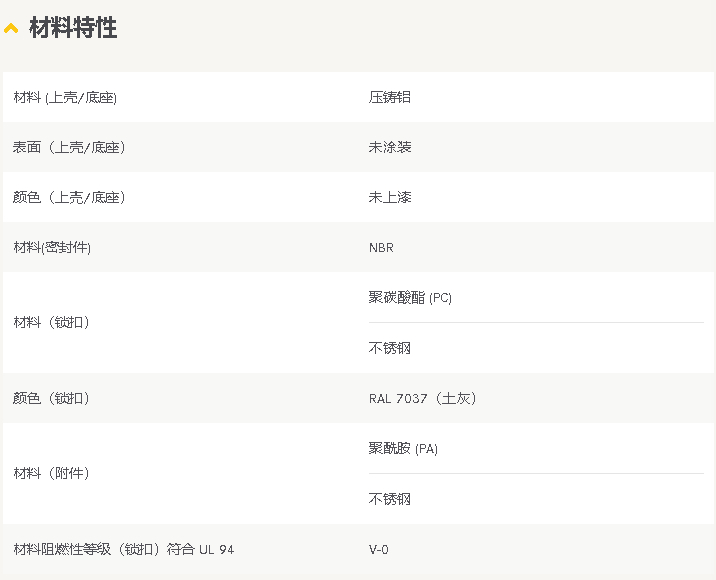Collapse the 材料特性 section chevron
Screen dimensions: 716x580
click(x=11, y=29)
